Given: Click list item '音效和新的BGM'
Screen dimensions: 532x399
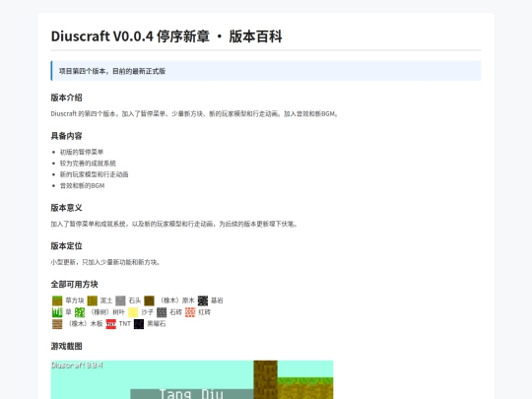Looking at the screenshot, I should pyautogui.click(x=83, y=185).
